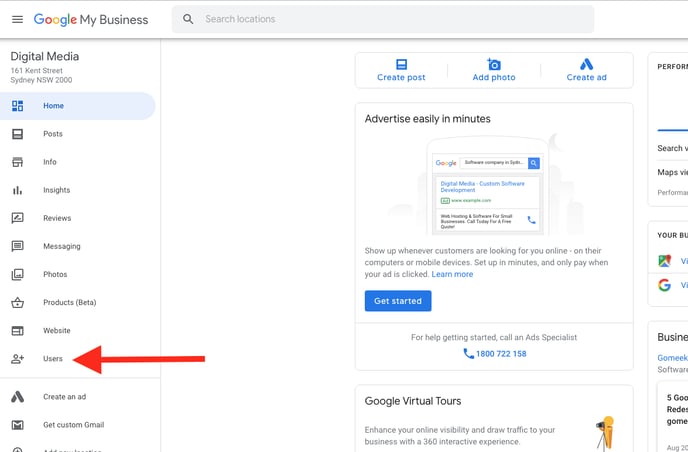
Task: Select the Get custom Gmail icon
Action: tap(17, 425)
